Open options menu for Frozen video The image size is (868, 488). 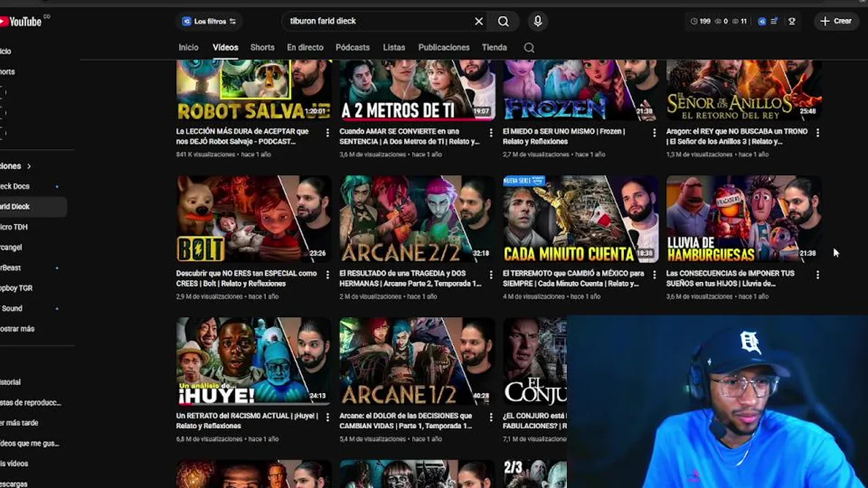pyautogui.click(x=654, y=133)
